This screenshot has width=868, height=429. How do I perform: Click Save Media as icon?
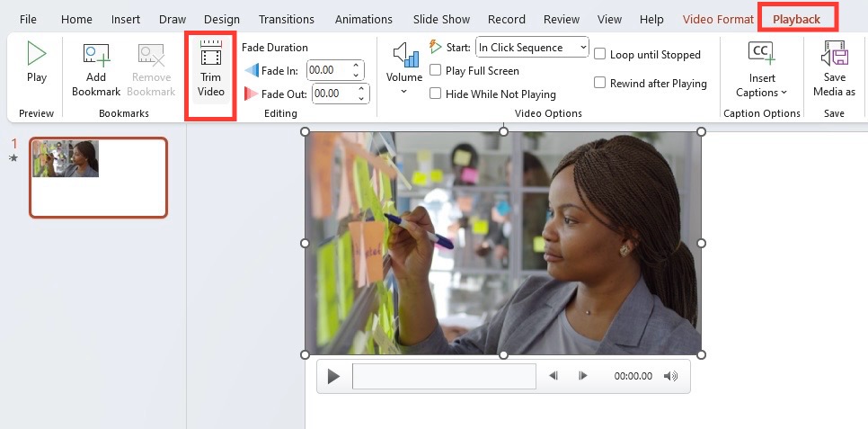[x=834, y=54]
